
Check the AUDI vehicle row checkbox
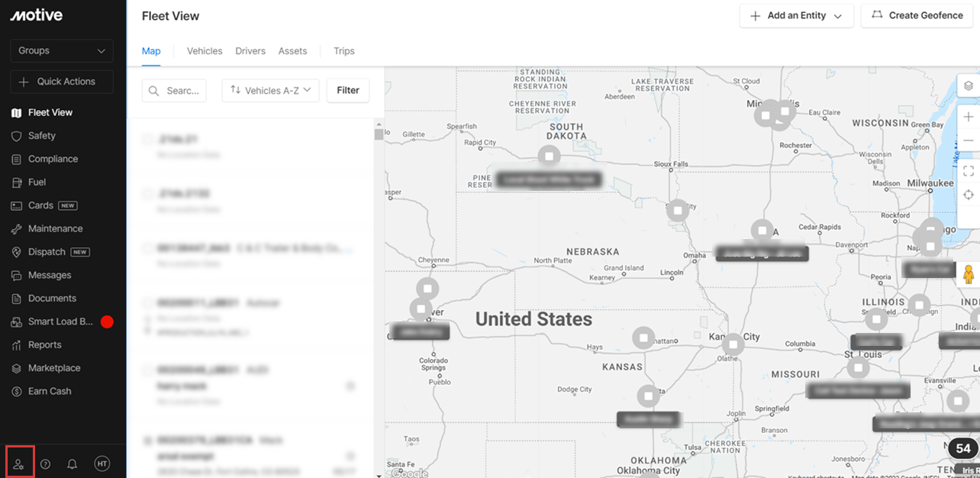148,370
